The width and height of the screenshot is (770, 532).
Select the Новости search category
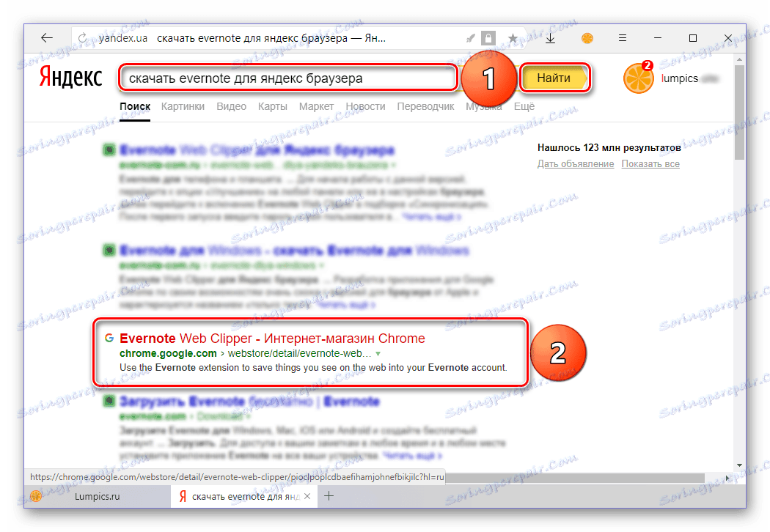(x=365, y=106)
